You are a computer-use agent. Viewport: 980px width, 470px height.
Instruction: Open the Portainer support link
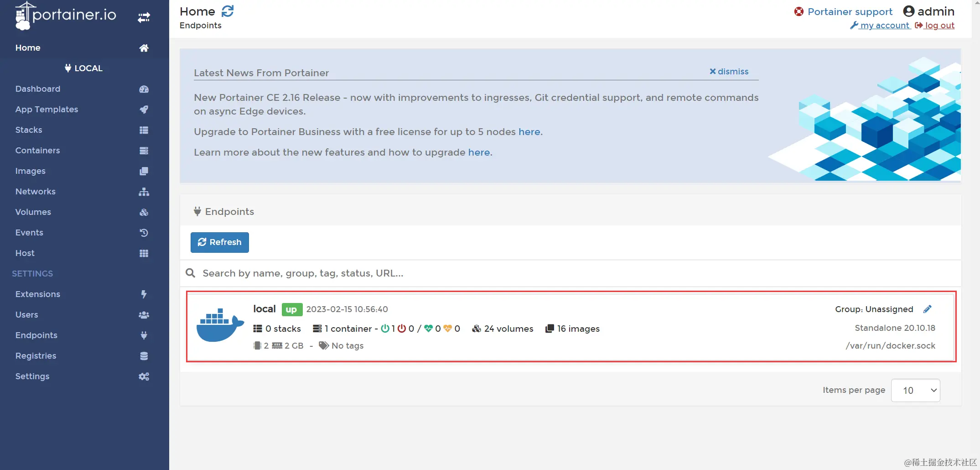click(x=850, y=12)
